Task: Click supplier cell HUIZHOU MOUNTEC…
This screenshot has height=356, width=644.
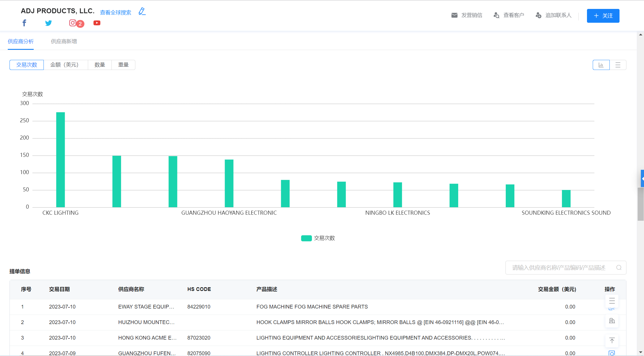Action: point(146,322)
